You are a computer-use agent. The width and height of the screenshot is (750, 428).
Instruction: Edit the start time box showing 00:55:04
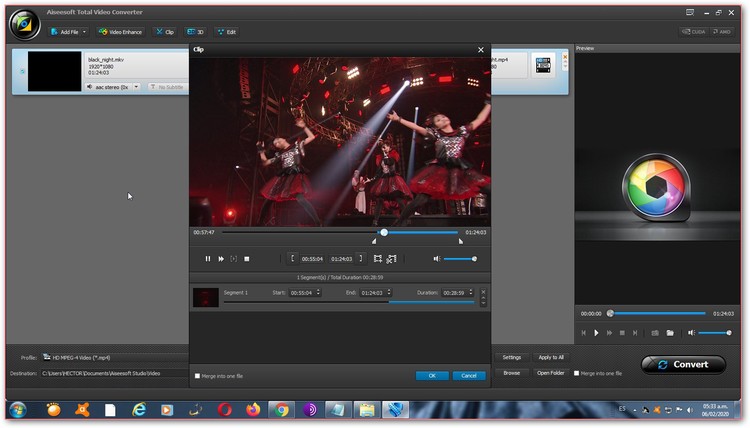(x=312, y=259)
